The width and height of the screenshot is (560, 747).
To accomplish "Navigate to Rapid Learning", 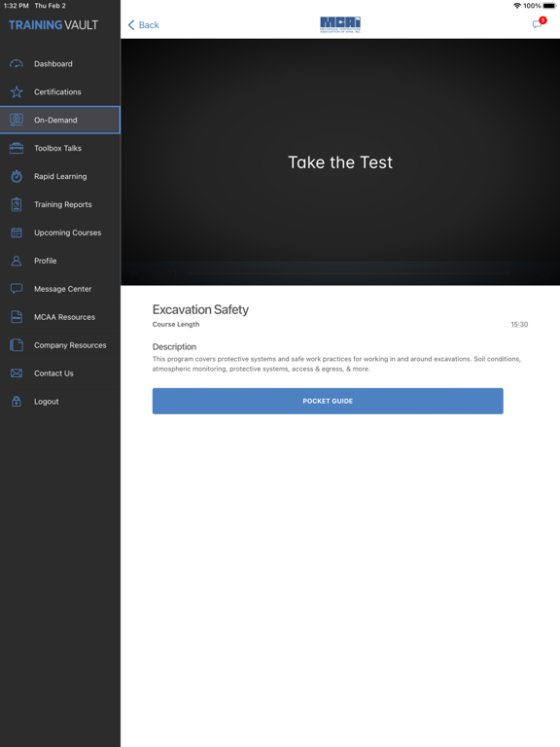I will coord(60,176).
